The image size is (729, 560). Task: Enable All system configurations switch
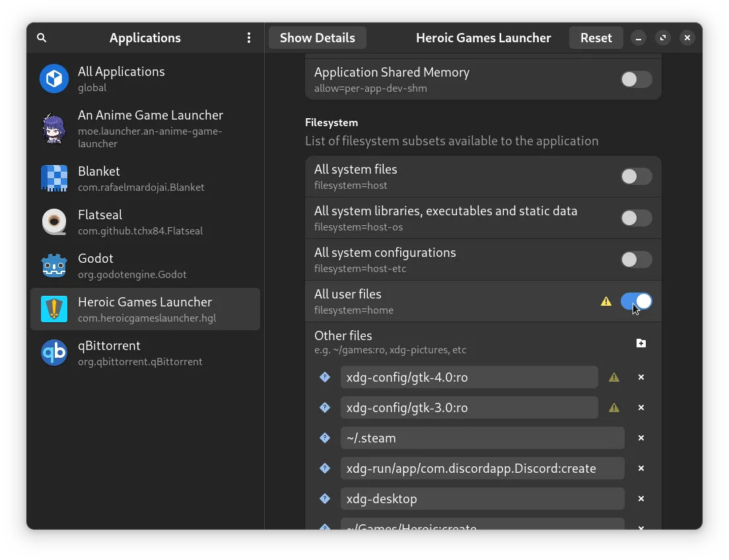point(636,260)
